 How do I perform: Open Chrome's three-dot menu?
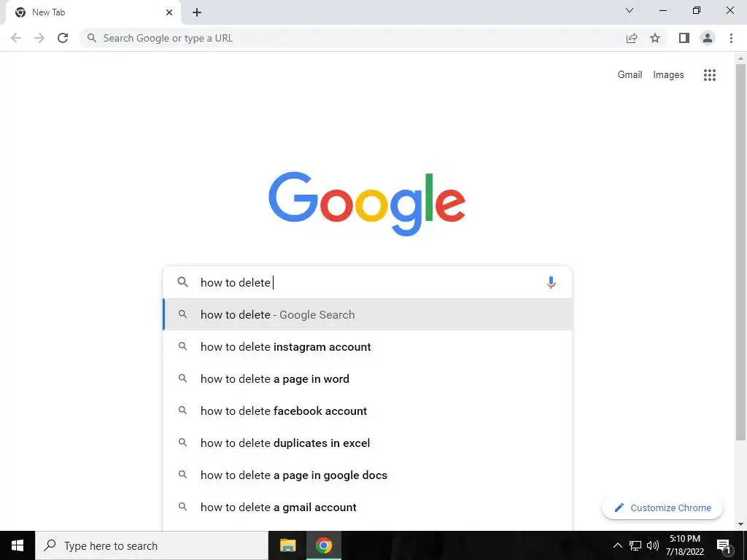click(x=731, y=38)
